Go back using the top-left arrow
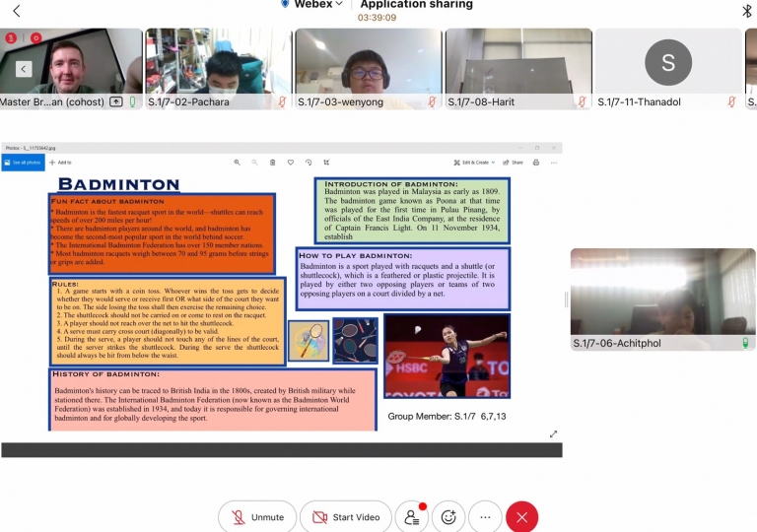The width and height of the screenshot is (757, 532). [x=17, y=11]
